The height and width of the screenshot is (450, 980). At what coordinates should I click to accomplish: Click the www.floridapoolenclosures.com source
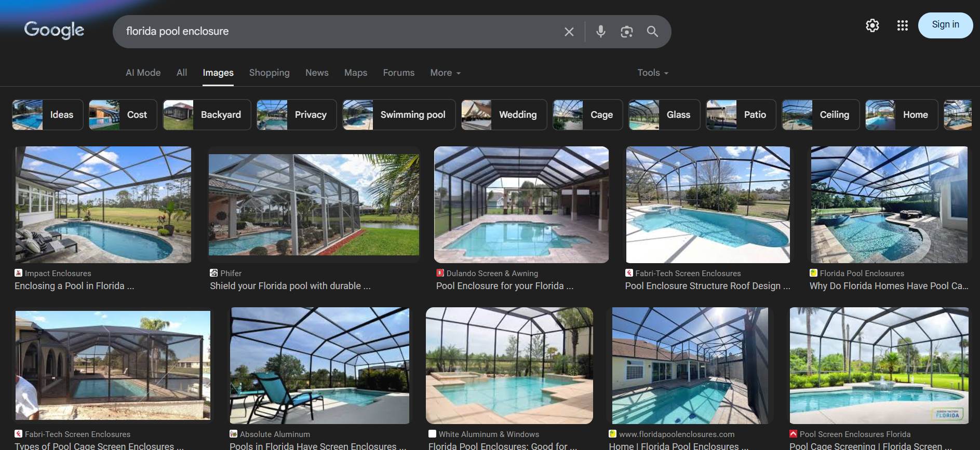[x=677, y=434]
